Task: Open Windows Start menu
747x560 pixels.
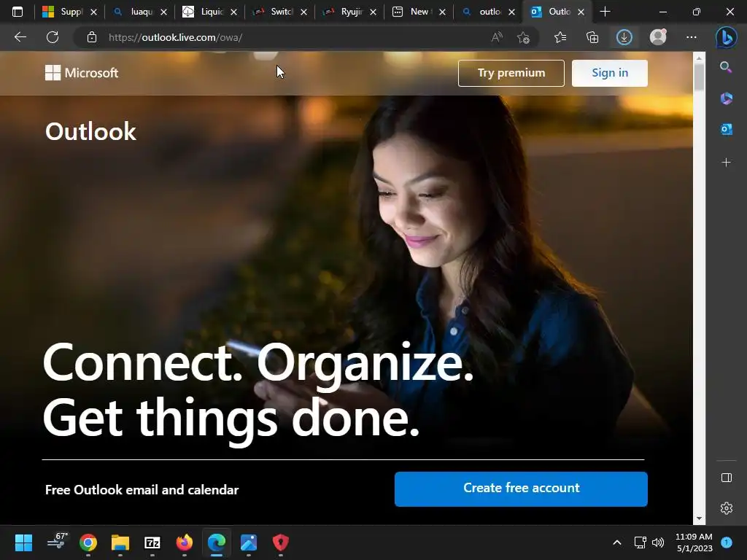Action: click(23, 542)
